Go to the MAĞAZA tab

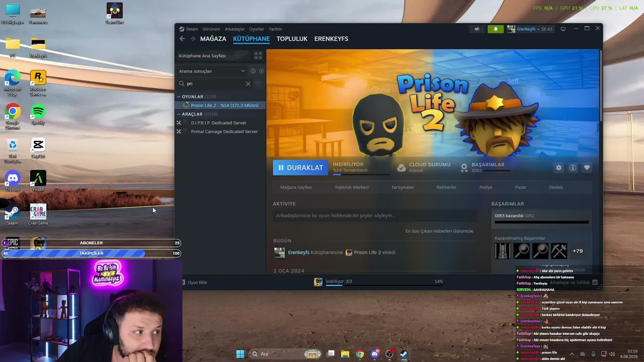point(213,39)
